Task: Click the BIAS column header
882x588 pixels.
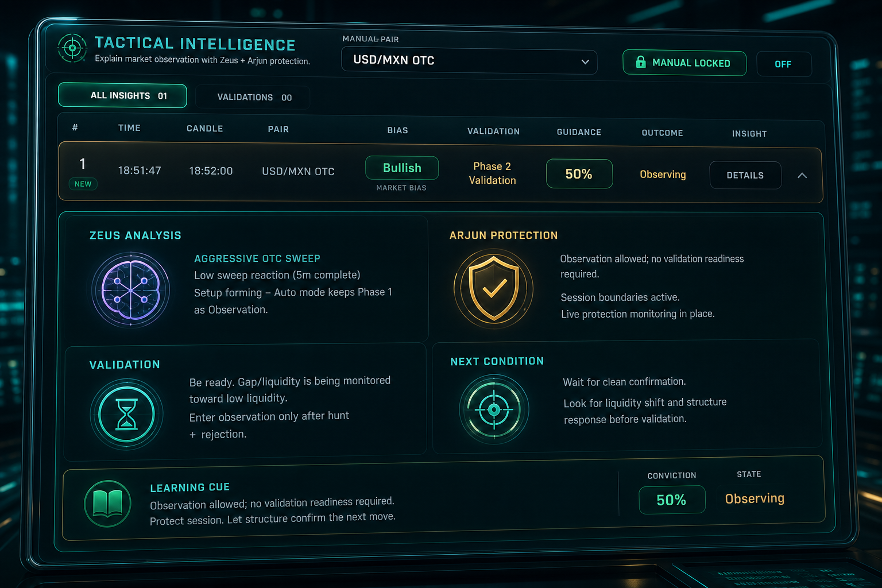Action: [397, 131]
